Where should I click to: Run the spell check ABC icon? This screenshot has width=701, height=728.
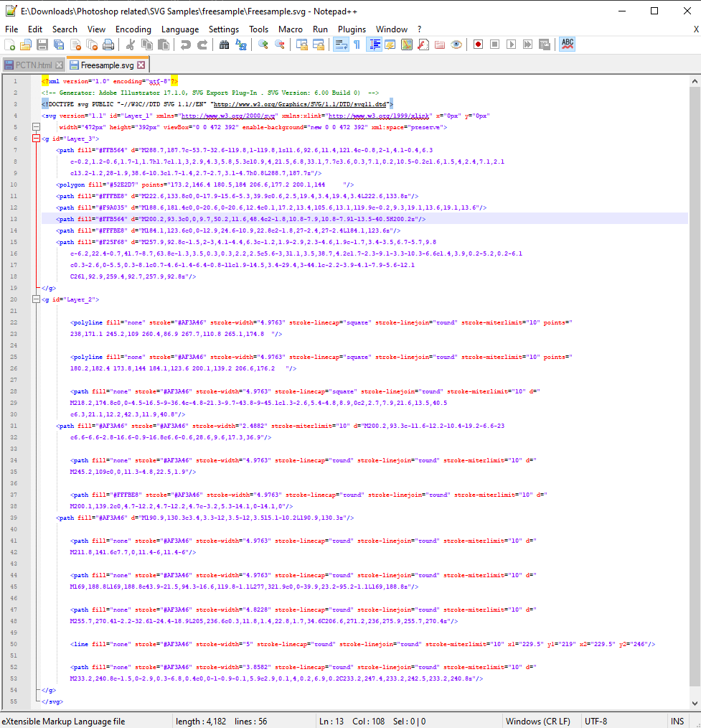pyautogui.click(x=567, y=45)
